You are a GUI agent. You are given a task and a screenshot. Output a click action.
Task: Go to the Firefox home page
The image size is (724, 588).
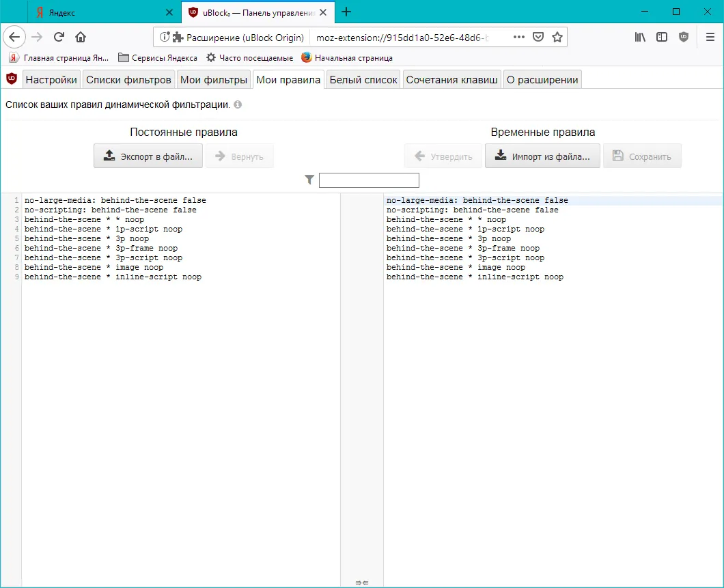pos(81,37)
